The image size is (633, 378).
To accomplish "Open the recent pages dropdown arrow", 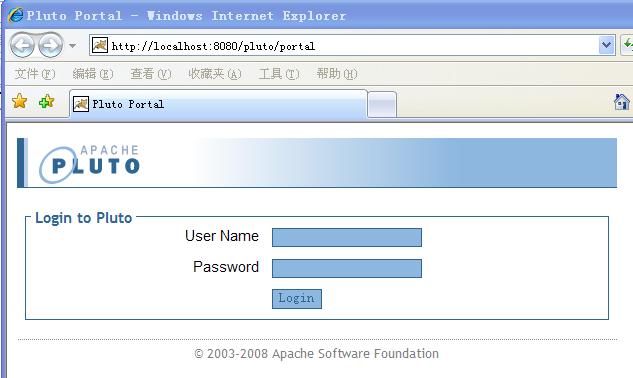I will (72, 46).
